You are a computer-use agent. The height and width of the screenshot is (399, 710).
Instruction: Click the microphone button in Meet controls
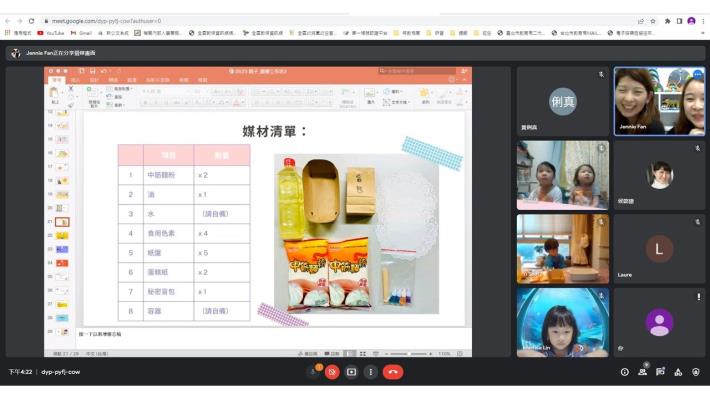click(313, 372)
